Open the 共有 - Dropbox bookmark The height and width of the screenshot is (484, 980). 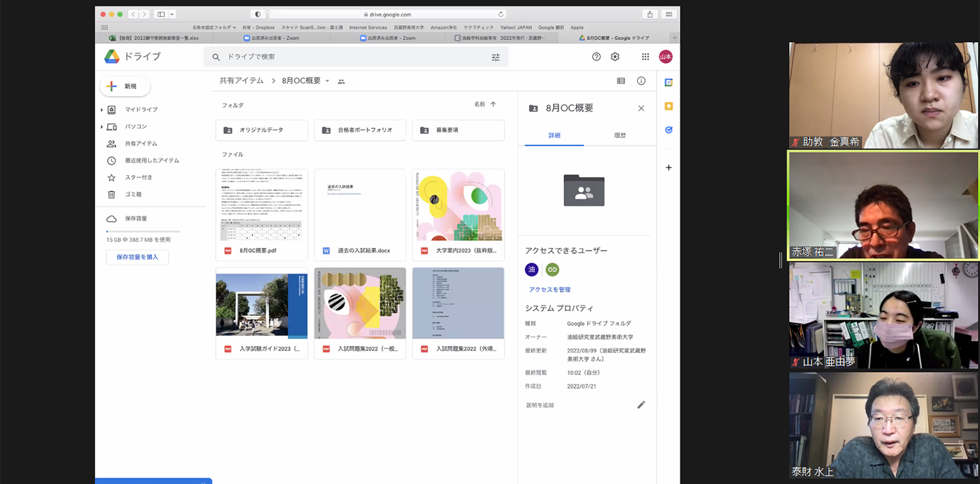pyautogui.click(x=258, y=27)
